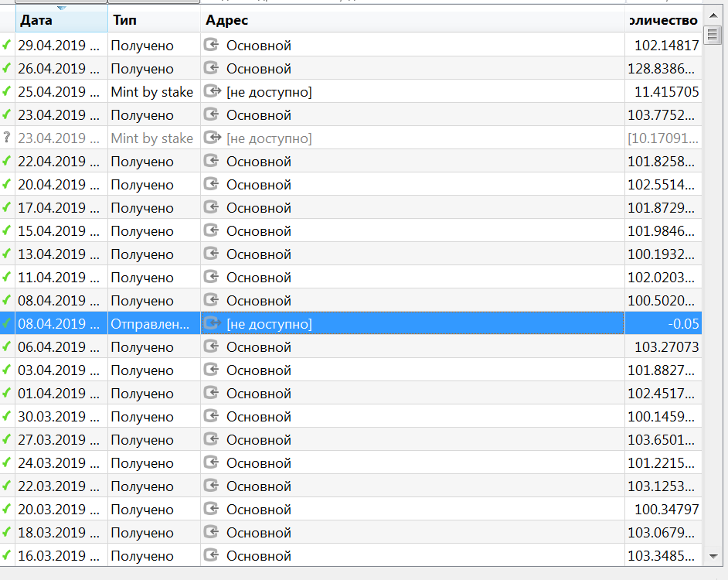Click Получено in 30.03.2019 row
The width and height of the screenshot is (728, 580).
click(x=142, y=417)
